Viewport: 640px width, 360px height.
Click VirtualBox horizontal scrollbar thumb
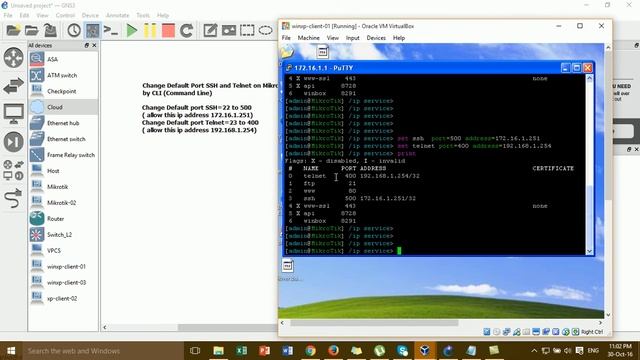pyautogui.click(x=374, y=322)
